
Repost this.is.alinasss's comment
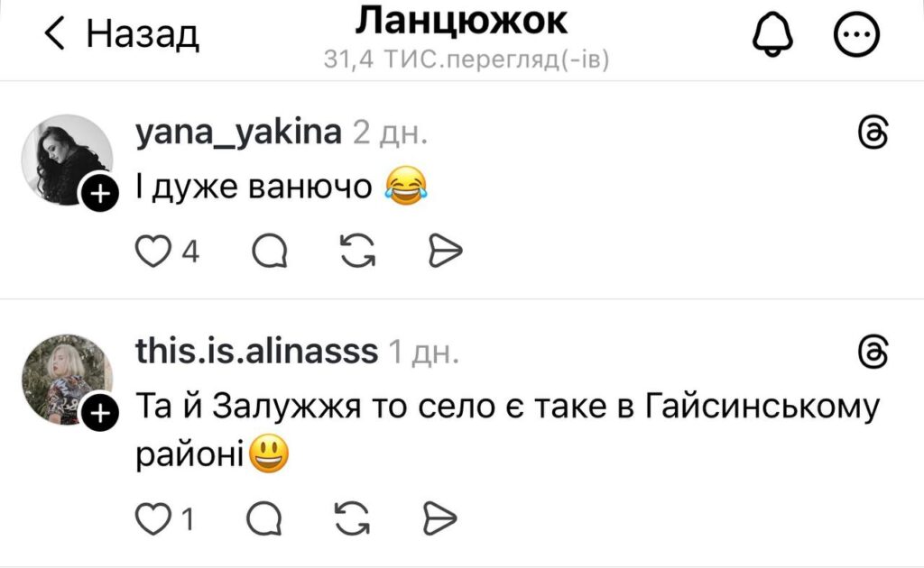pos(352,518)
